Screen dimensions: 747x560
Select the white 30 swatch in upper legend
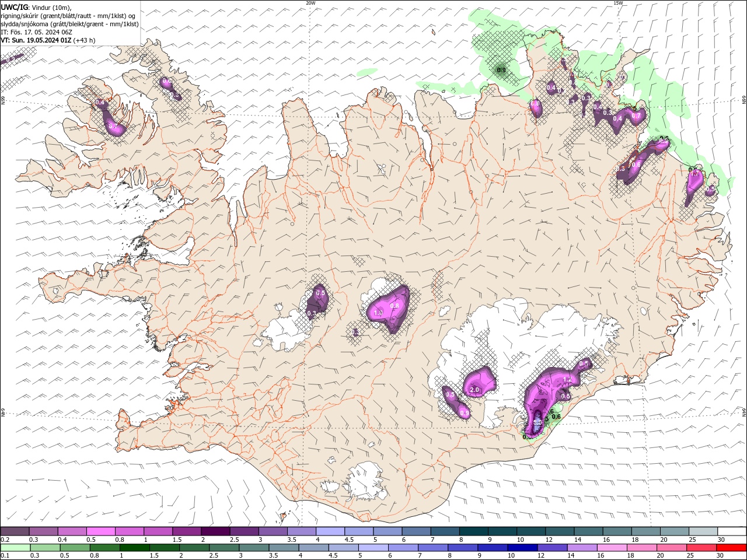pyautogui.click(x=732, y=531)
